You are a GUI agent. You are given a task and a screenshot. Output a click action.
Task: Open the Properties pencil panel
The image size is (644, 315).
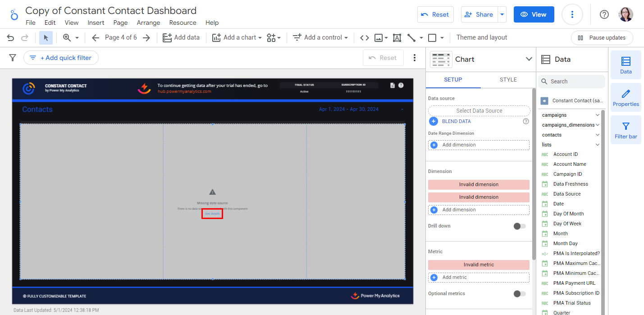click(x=626, y=98)
